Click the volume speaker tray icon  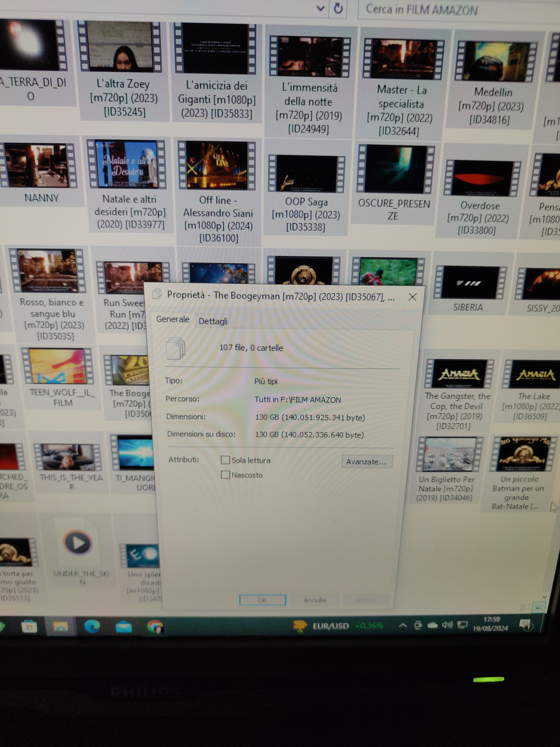447,625
